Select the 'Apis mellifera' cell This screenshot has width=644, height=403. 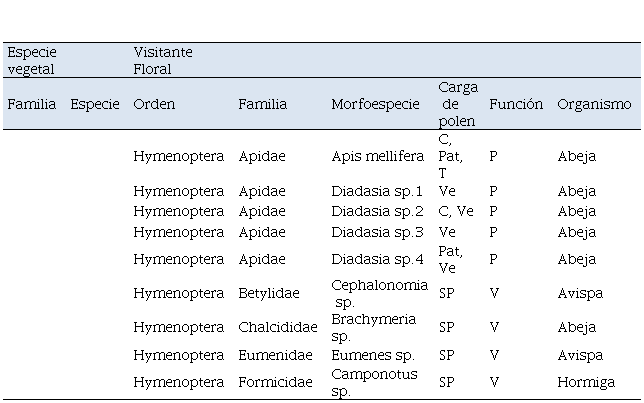(x=377, y=156)
